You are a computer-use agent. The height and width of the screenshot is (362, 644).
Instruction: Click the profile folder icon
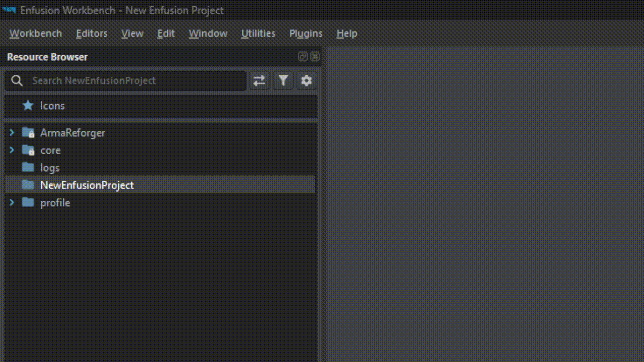pos(28,202)
